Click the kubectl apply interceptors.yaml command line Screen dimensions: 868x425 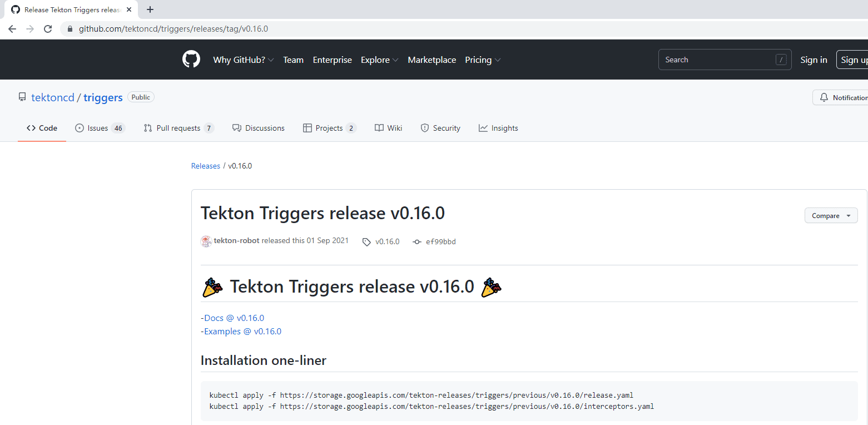(x=431, y=407)
